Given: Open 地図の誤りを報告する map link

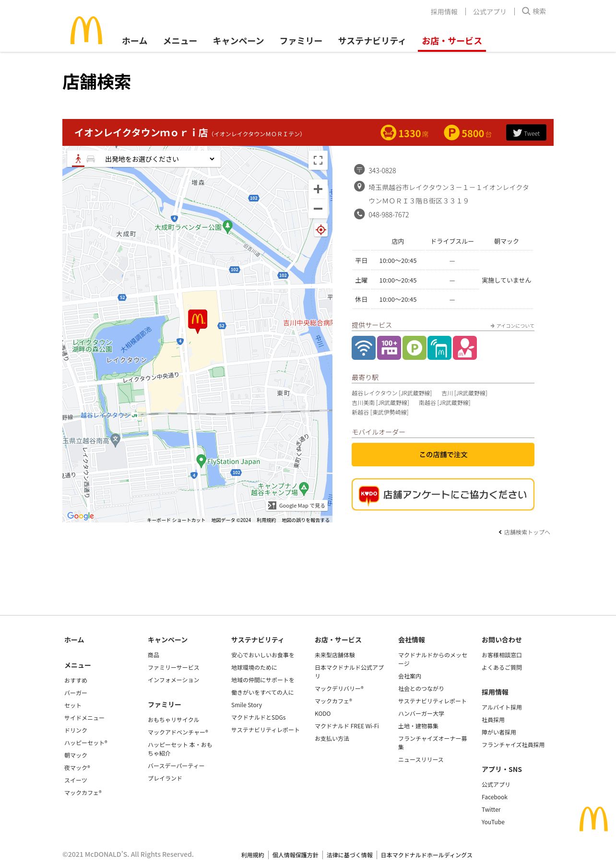Looking at the screenshot, I should (306, 520).
